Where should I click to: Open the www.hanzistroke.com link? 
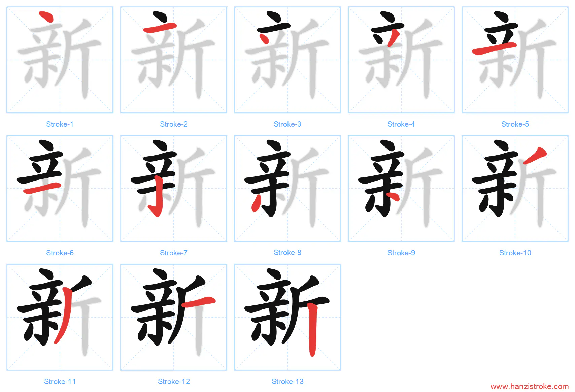530,387
